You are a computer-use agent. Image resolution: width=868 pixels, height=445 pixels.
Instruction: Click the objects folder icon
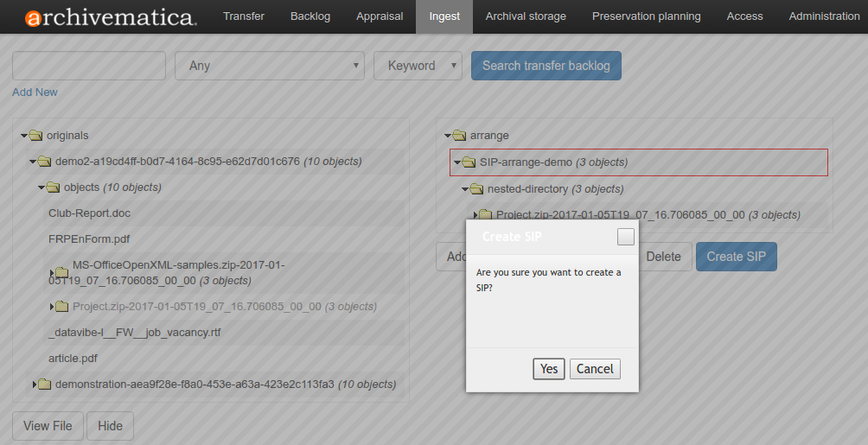coord(53,188)
